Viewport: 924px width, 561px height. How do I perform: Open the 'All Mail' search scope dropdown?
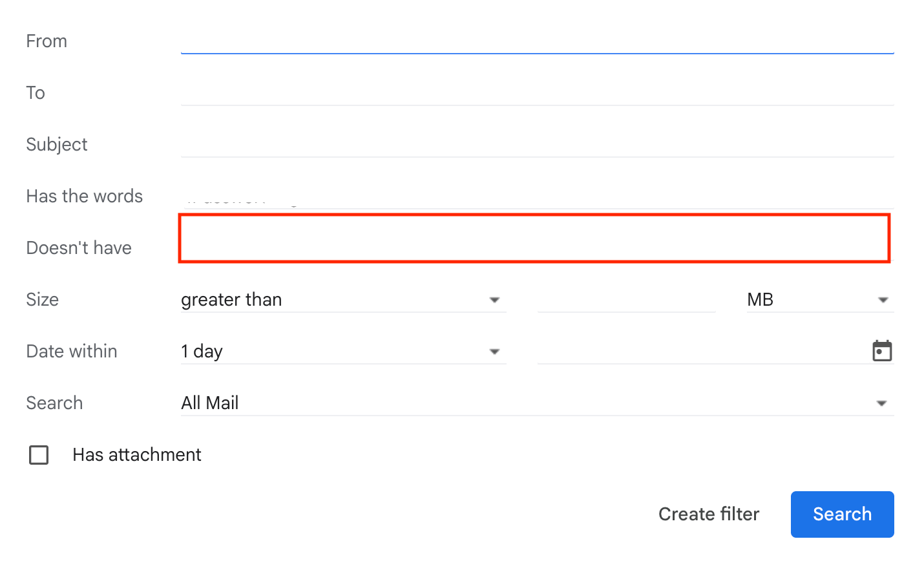point(537,403)
